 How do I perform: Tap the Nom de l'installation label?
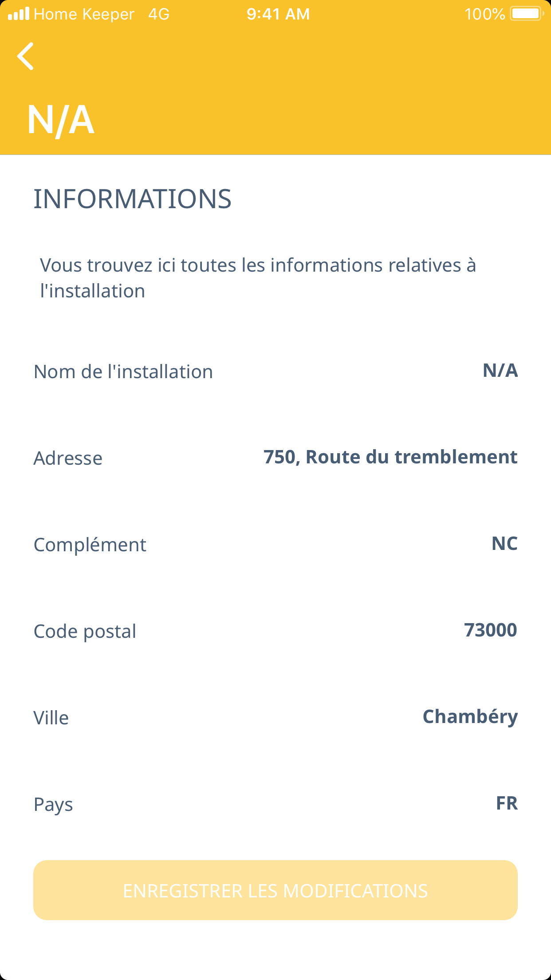tap(123, 372)
